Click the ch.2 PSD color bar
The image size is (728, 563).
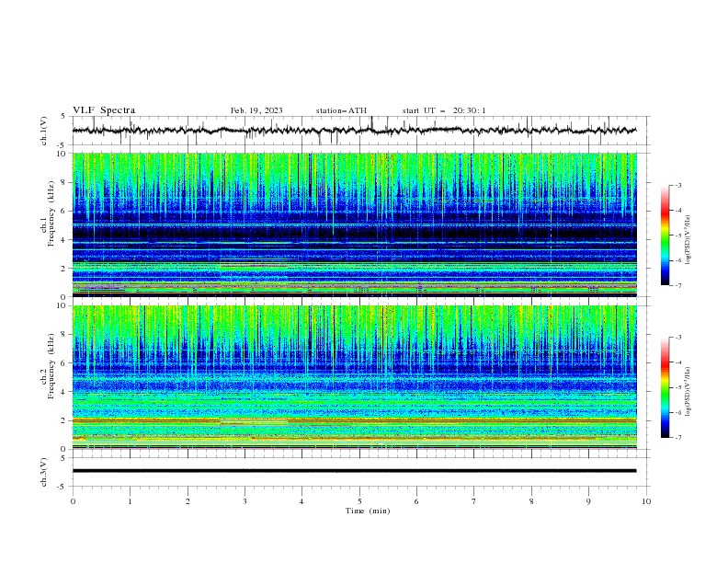(665, 387)
